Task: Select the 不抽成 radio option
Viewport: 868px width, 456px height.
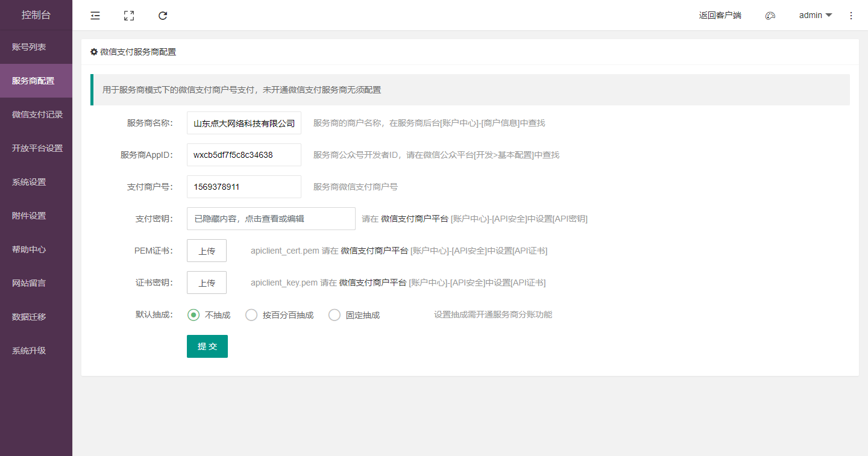Action: pos(209,315)
